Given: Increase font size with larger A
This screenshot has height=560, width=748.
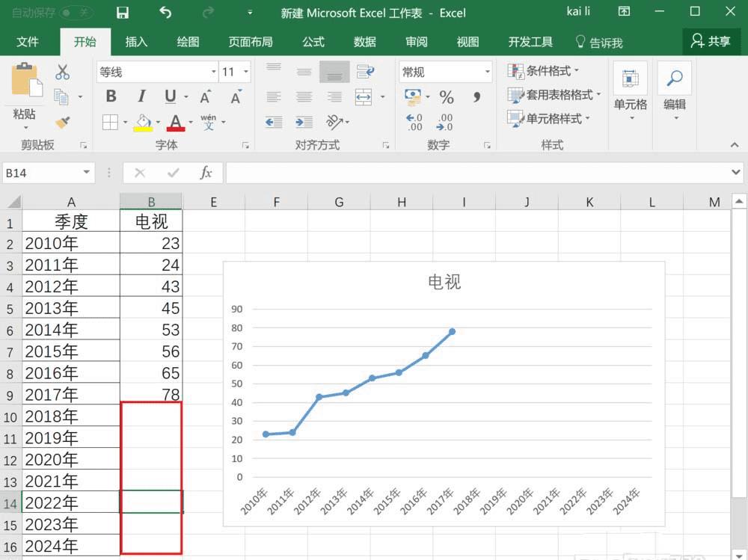Looking at the screenshot, I should 206,97.
